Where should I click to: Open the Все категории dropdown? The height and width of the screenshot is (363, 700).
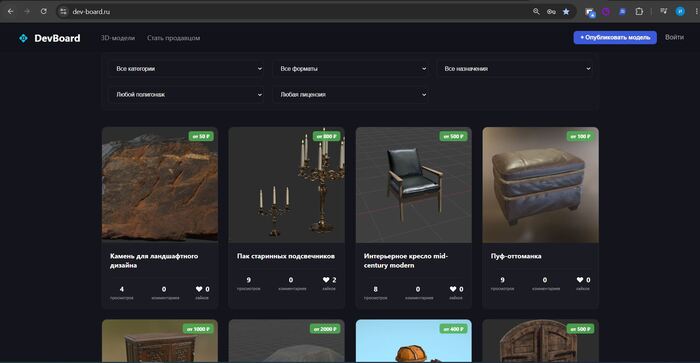(x=187, y=69)
